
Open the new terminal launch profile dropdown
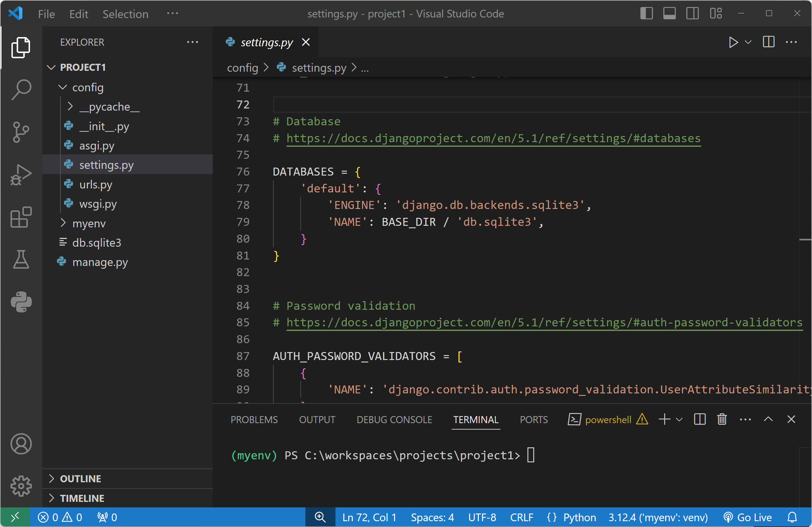(x=680, y=420)
